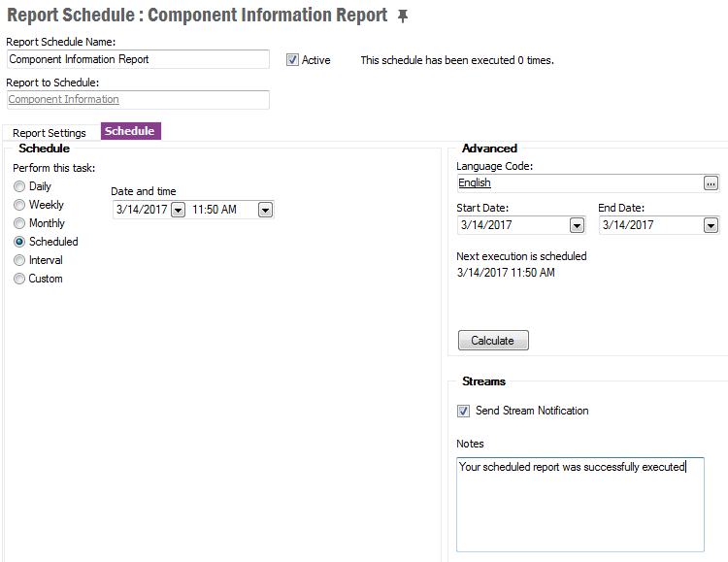Open the Date and time calendar dropdown
This screenshot has width=728, height=562.
[178, 210]
